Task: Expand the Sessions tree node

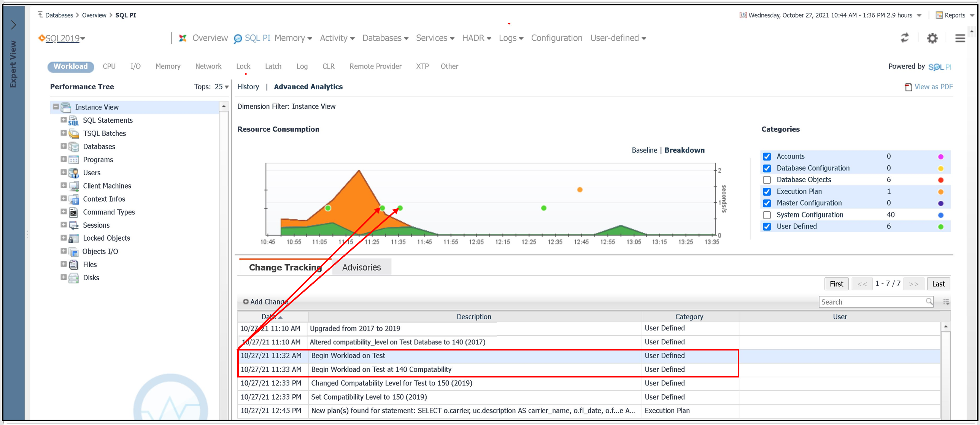Action: coord(64,225)
